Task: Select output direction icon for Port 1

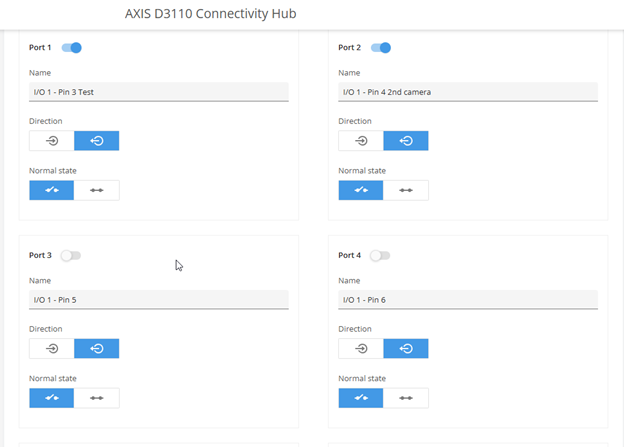Action: coord(97,141)
